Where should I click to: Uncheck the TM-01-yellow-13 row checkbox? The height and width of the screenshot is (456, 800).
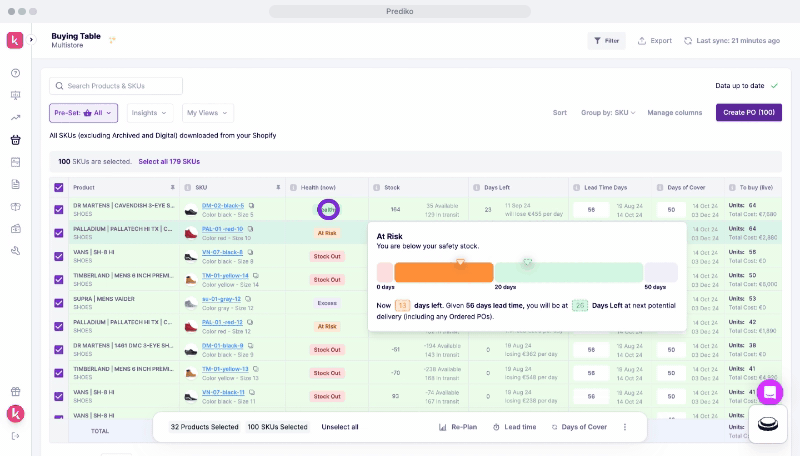[x=59, y=373]
